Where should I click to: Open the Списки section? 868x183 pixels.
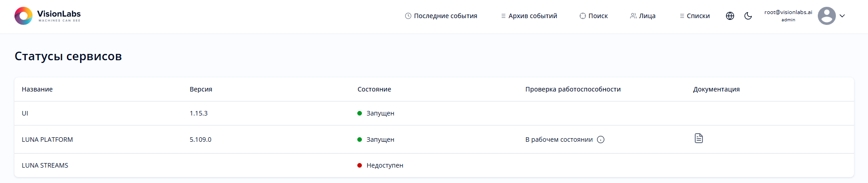[695, 16]
